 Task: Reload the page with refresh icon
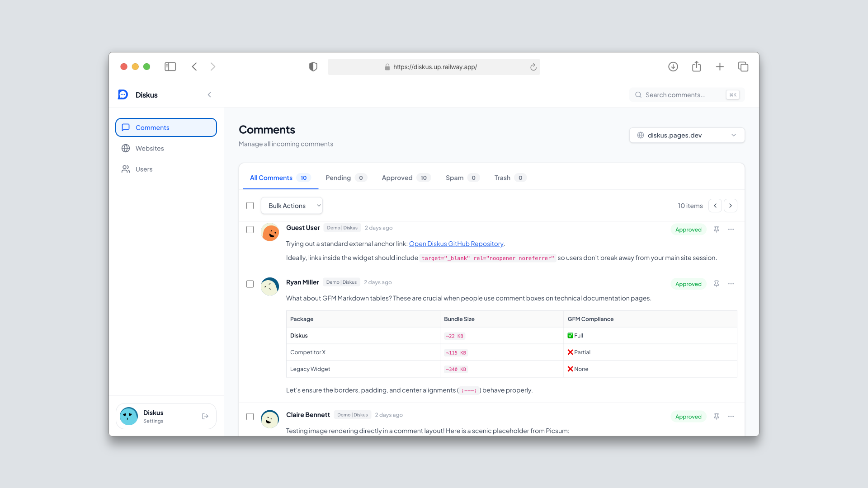[x=533, y=67]
